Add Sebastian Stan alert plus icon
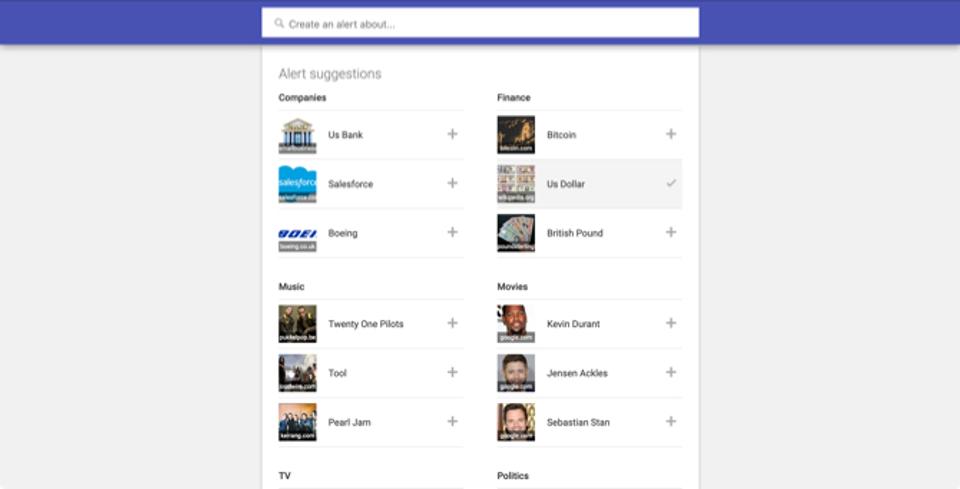960x489 pixels. [x=671, y=421]
